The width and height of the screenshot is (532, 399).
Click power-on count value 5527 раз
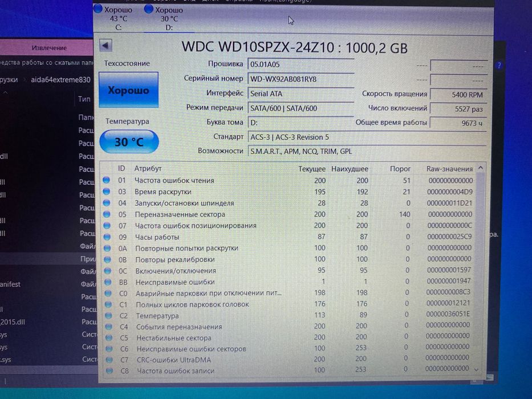pos(458,109)
